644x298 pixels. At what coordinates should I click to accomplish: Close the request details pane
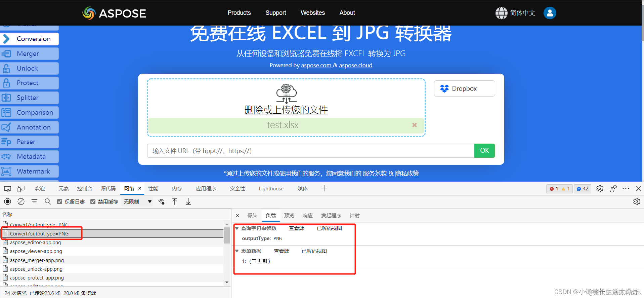(238, 216)
